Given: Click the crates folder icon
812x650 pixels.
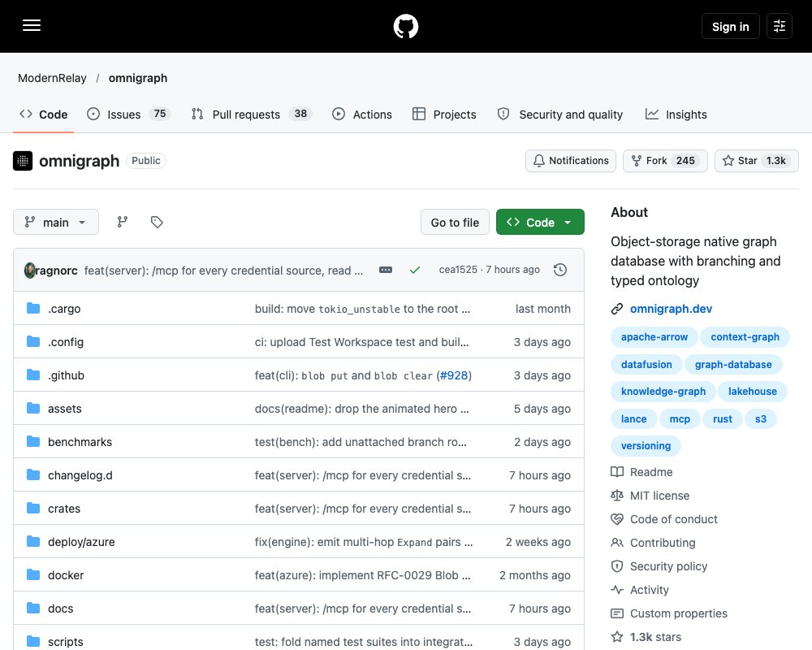Looking at the screenshot, I should 33,508.
